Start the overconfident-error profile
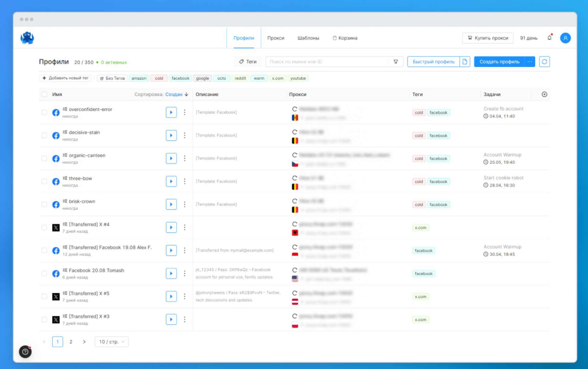This screenshot has width=588, height=369. (x=171, y=112)
